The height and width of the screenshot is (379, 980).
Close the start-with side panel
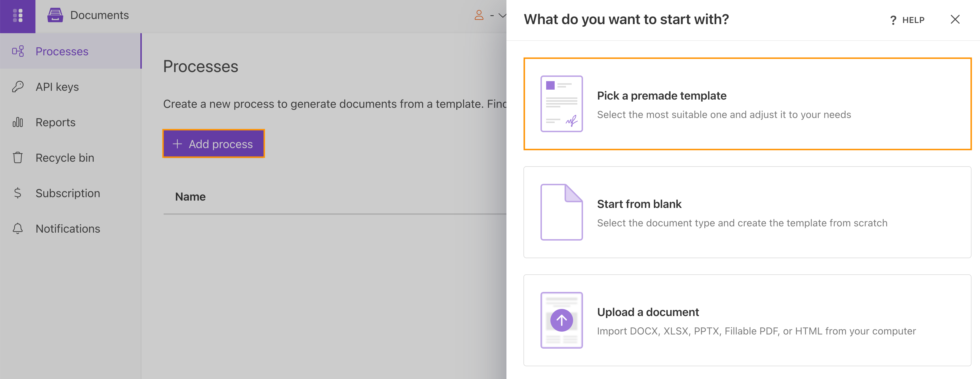[955, 19]
